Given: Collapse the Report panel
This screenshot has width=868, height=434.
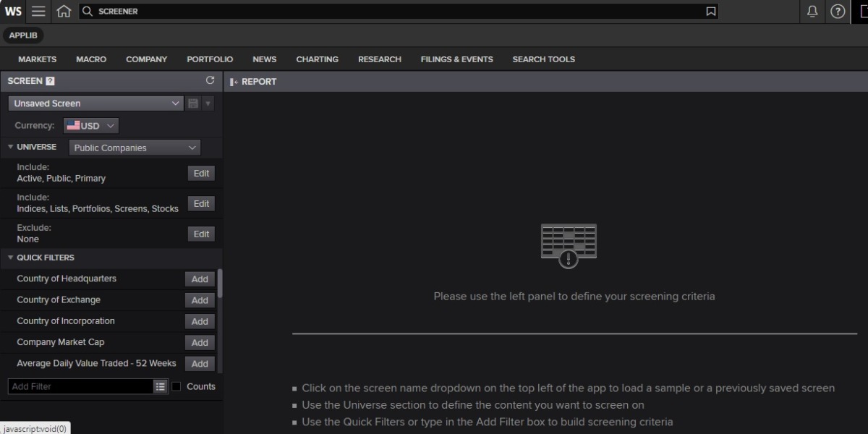Looking at the screenshot, I should coord(234,82).
